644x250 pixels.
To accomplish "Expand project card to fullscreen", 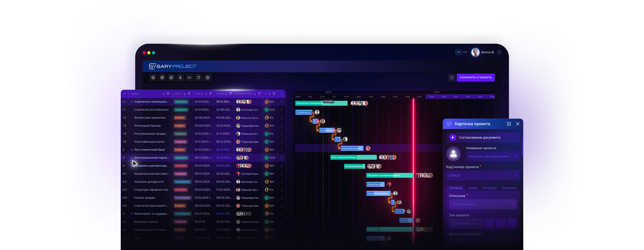I will pyautogui.click(x=509, y=124).
